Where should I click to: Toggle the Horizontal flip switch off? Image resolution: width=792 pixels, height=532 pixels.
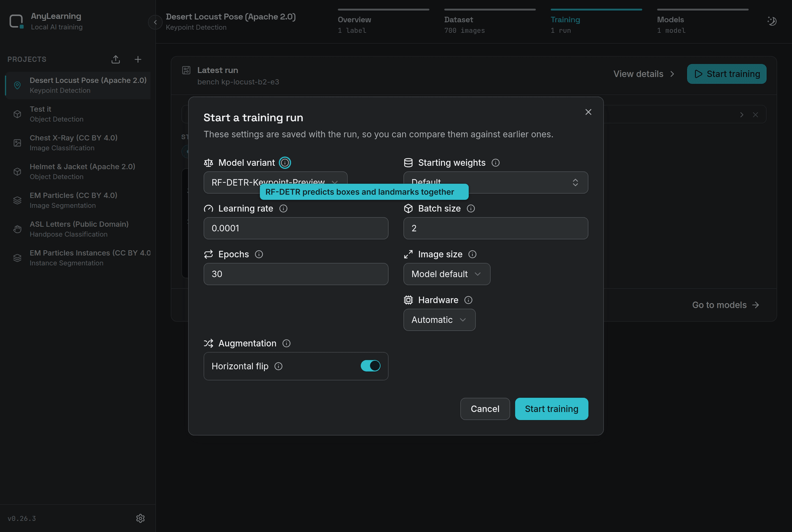click(x=371, y=366)
